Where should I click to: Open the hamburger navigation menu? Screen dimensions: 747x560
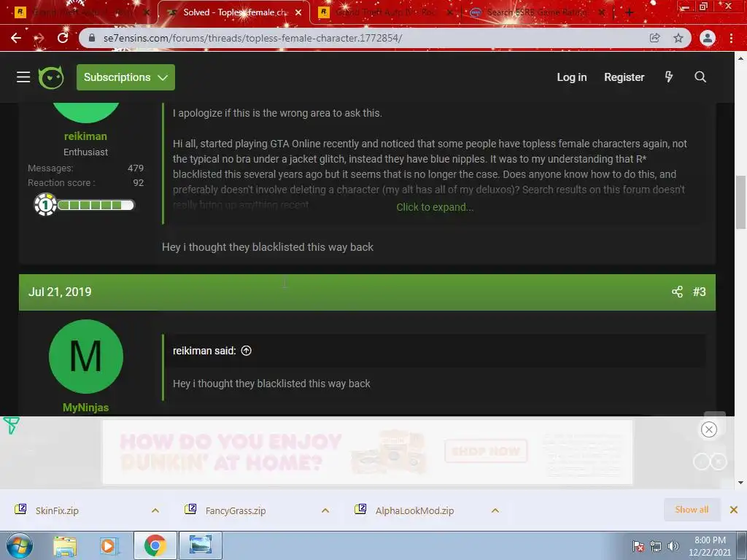23,77
